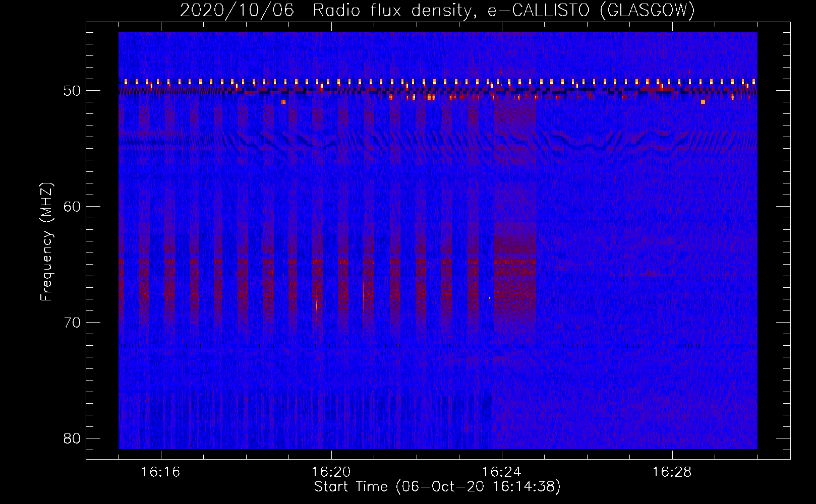Click the small orange dot just before 16:24 near 68 MHz
This screenshot has height=504, width=816.
coord(489,298)
